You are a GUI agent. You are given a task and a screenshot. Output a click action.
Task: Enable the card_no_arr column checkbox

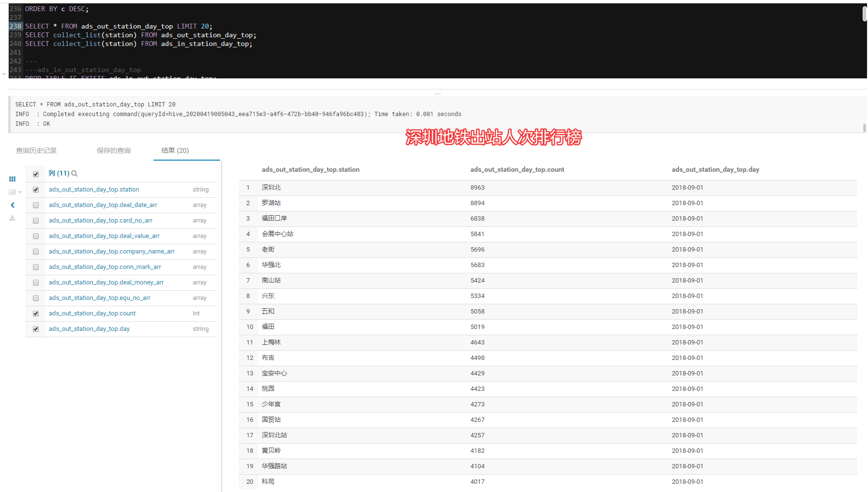click(x=36, y=221)
